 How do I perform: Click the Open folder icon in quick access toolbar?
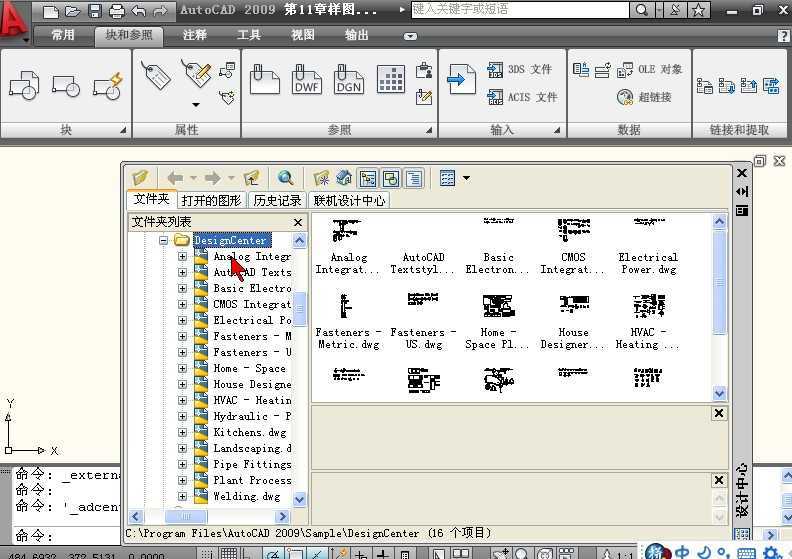[72, 11]
